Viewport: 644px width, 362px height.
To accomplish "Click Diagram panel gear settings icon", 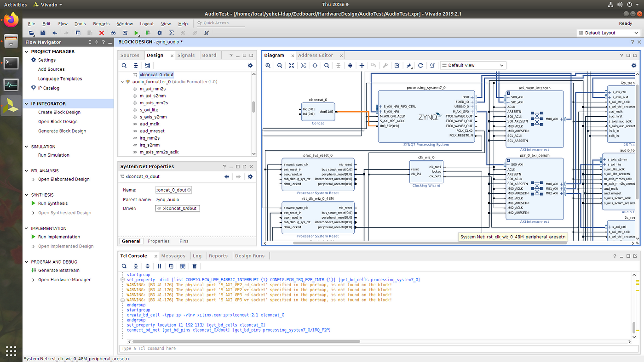I will click(634, 65).
